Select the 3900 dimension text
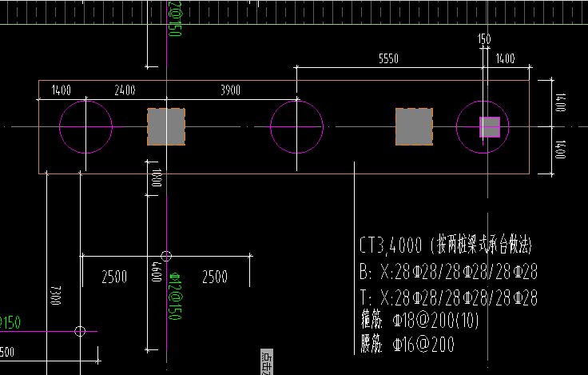588x375 pixels. pyautogui.click(x=230, y=90)
